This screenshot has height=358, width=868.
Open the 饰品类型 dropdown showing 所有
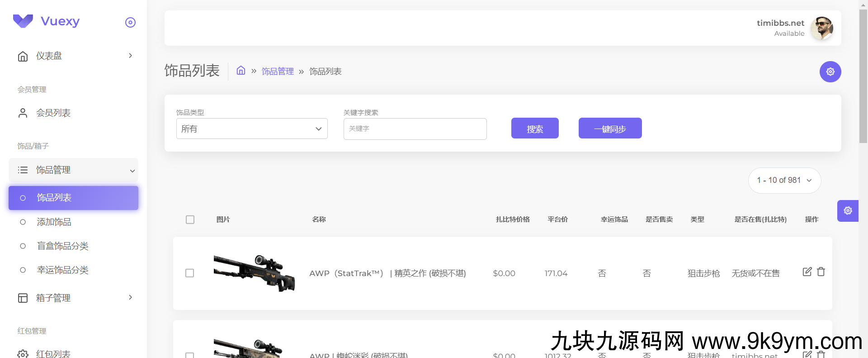(x=252, y=129)
